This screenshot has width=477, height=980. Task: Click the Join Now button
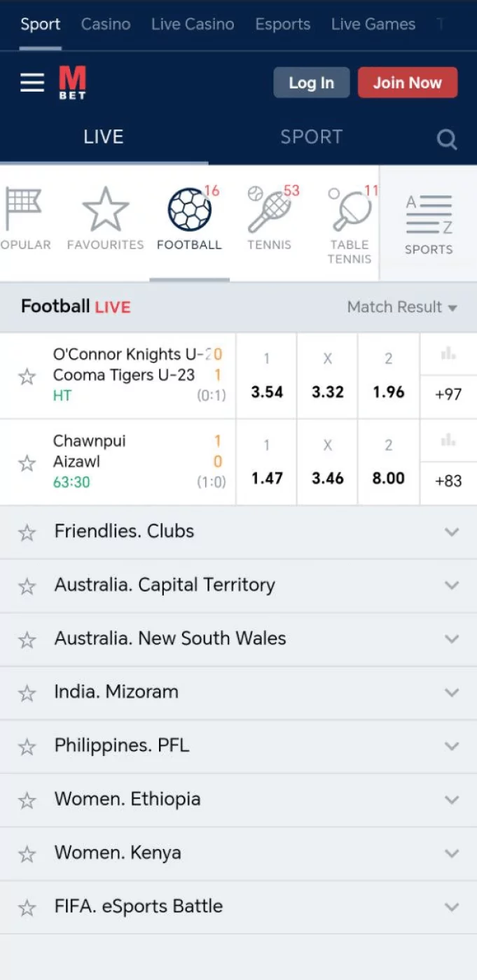coord(408,82)
